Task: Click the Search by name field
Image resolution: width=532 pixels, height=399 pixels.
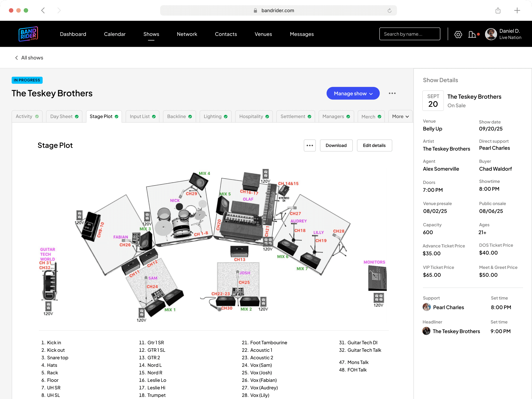Action: pos(410,34)
